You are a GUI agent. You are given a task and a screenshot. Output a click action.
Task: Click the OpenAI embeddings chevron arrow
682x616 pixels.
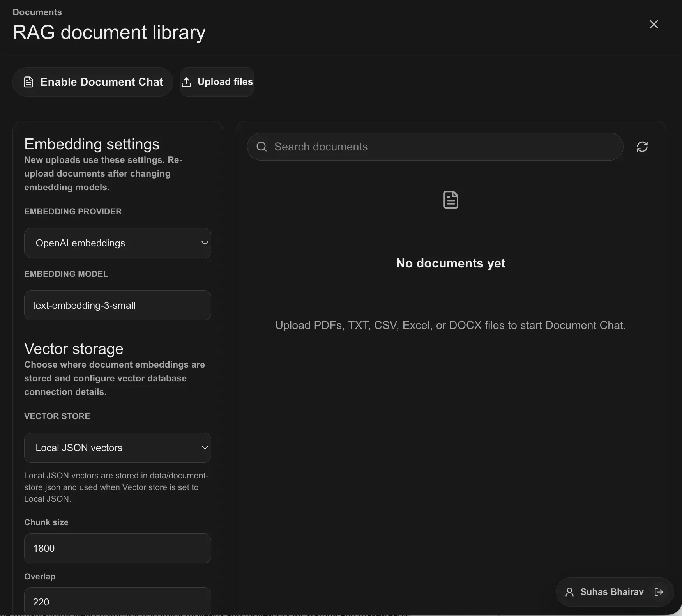pyautogui.click(x=205, y=243)
